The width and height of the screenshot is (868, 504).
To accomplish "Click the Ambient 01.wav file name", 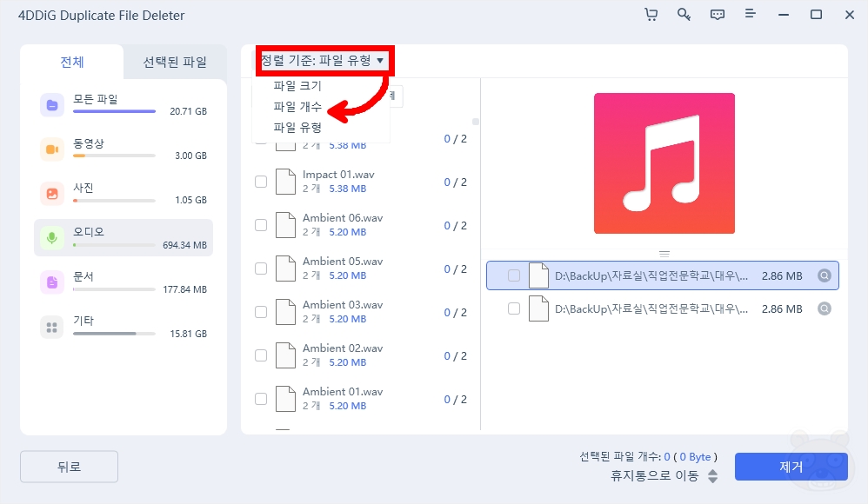I will pos(343,392).
